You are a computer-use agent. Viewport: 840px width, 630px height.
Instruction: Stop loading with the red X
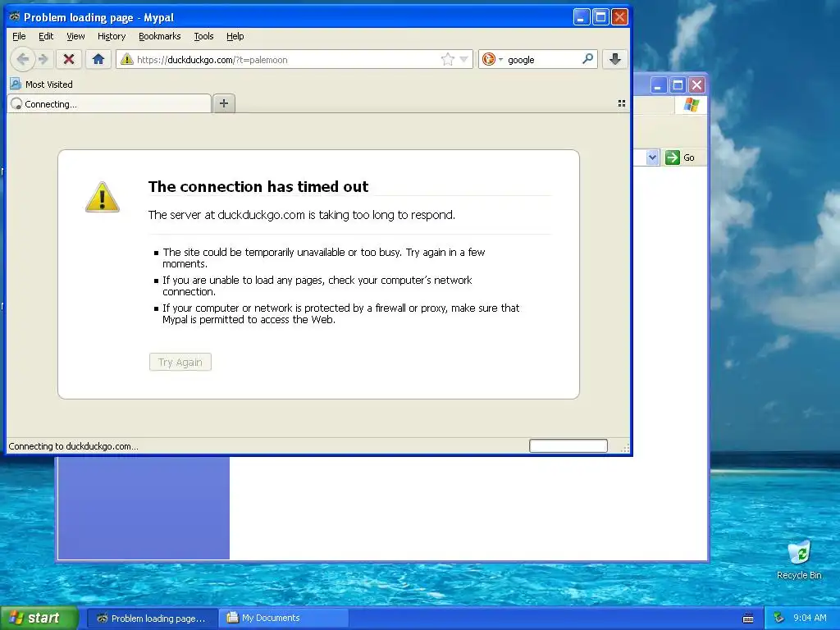(69, 59)
